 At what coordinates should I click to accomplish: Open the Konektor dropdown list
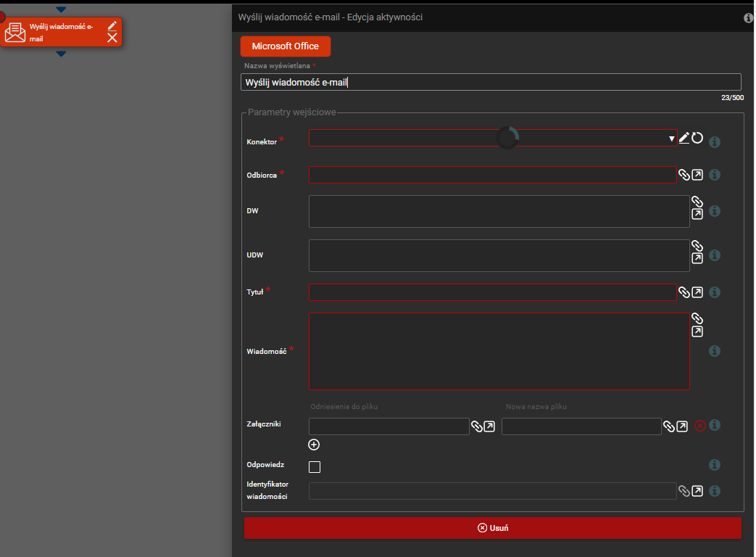click(672, 139)
